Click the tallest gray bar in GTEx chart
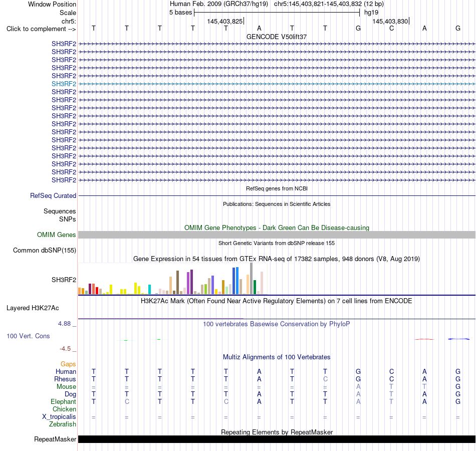The image size is (476, 451). pos(251,279)
